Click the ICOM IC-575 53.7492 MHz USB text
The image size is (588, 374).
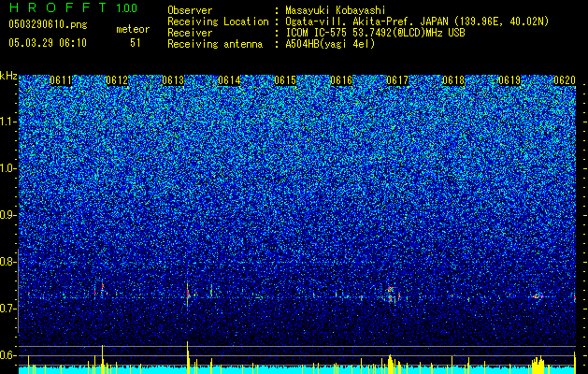(376, 33)
